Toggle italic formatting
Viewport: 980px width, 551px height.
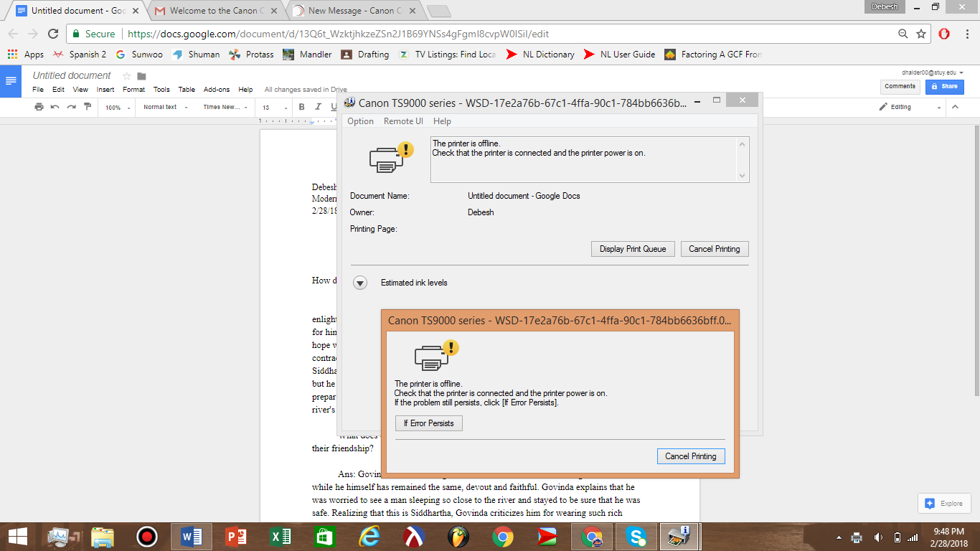click(318, 107)
